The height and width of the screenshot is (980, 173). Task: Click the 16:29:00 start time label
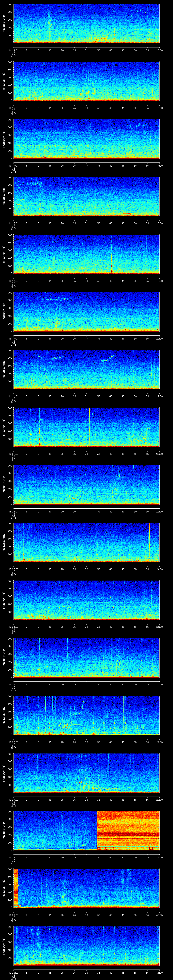click(x=13, y=915)
